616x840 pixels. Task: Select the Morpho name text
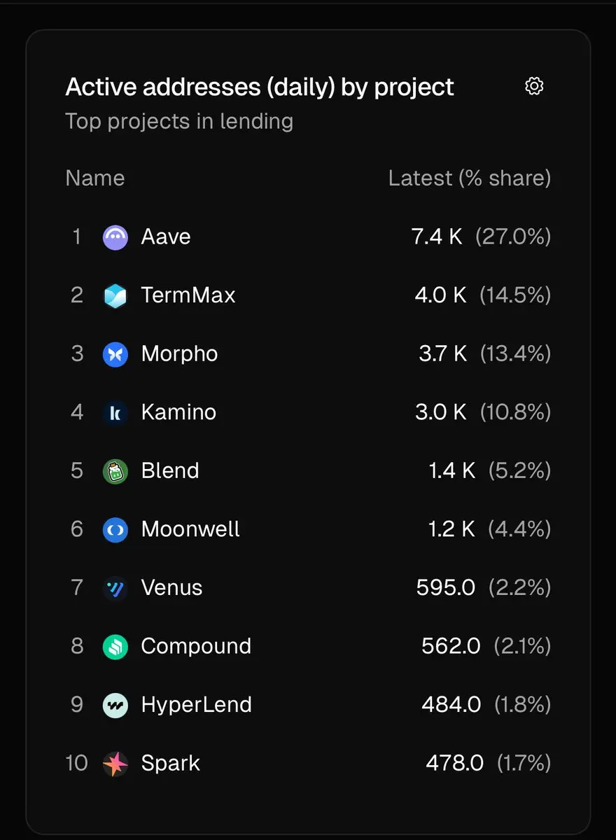179,354
